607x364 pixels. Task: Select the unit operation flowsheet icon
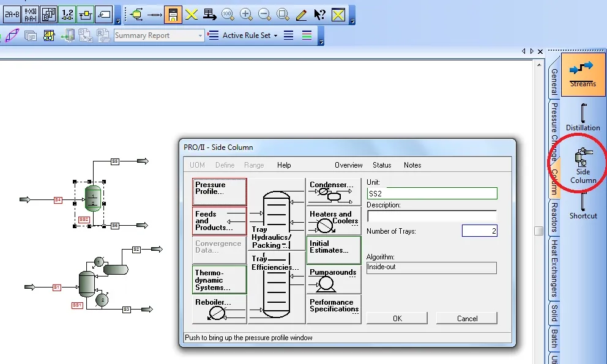pos(136,15)
